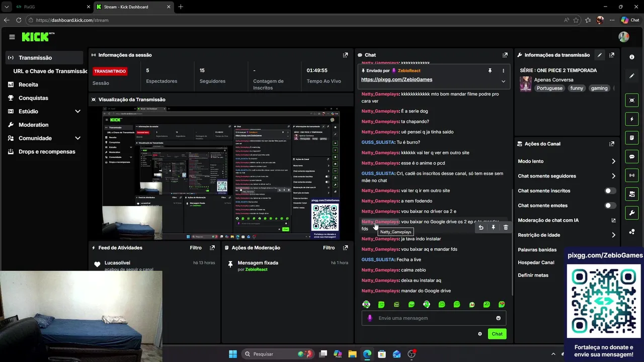Click Hospedar Canal
The height and width of the screenshot is (362, 644).
click(x=536, y=262)
